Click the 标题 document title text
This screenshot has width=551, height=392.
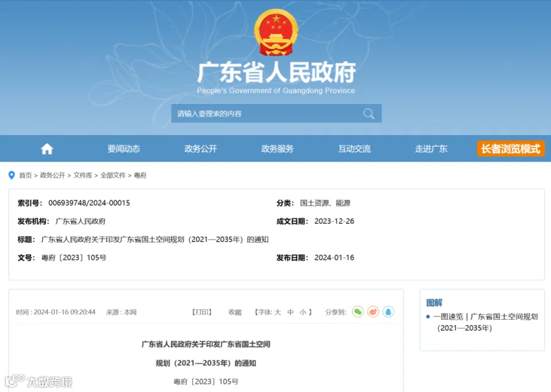click(155, 239)
